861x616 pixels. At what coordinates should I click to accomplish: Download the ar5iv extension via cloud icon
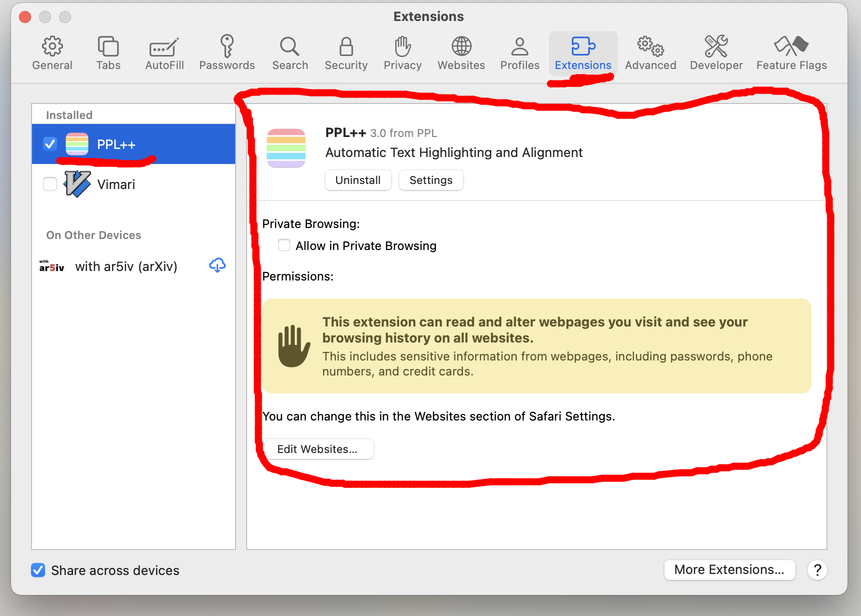(x=217, y=265)
